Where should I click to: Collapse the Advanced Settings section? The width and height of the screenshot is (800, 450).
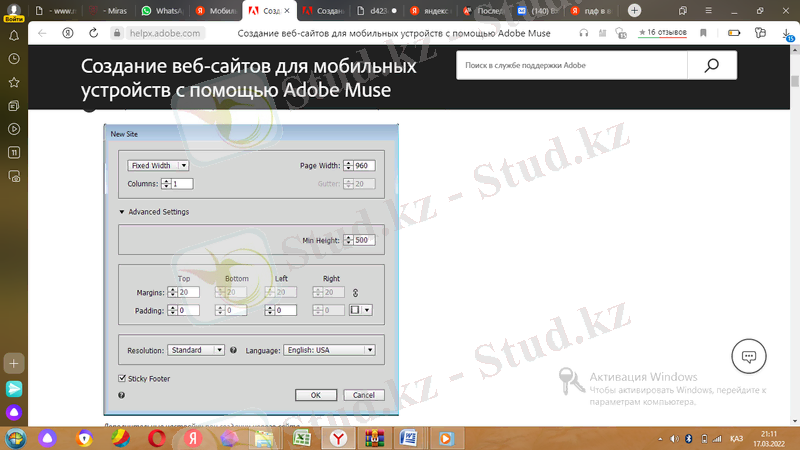coord(122,212)
